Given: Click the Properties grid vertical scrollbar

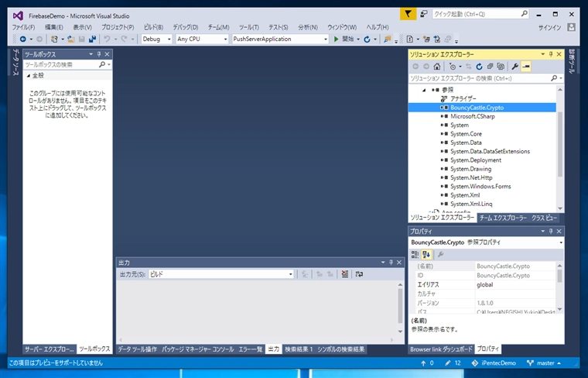Looking at the screenshot, I should (x=560, y=287).
